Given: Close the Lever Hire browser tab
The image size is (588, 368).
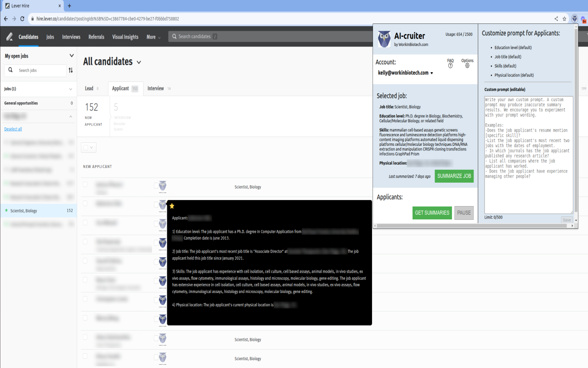Looking at the screenshot, I should [x=60, y=6].
